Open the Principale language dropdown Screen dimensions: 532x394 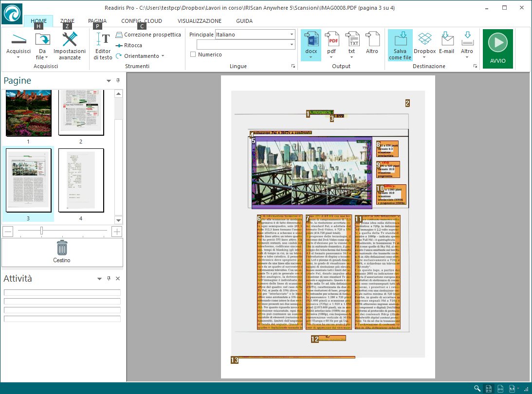click(292, 35)
